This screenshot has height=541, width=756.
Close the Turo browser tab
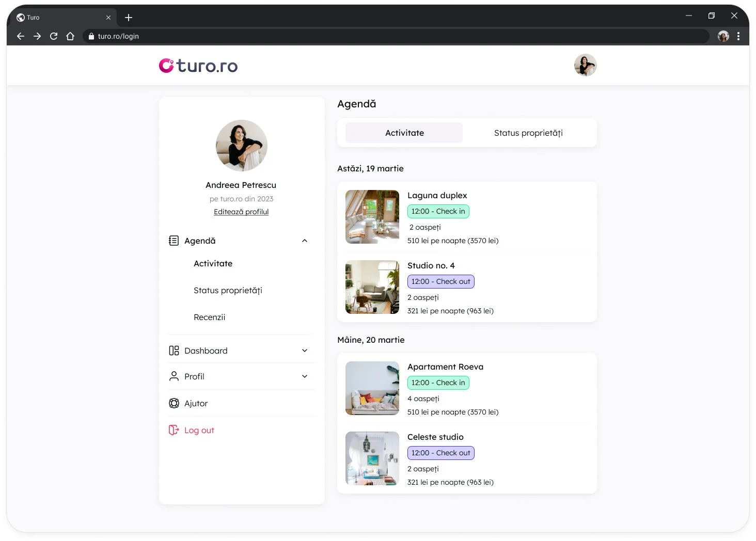pos(108,18)
